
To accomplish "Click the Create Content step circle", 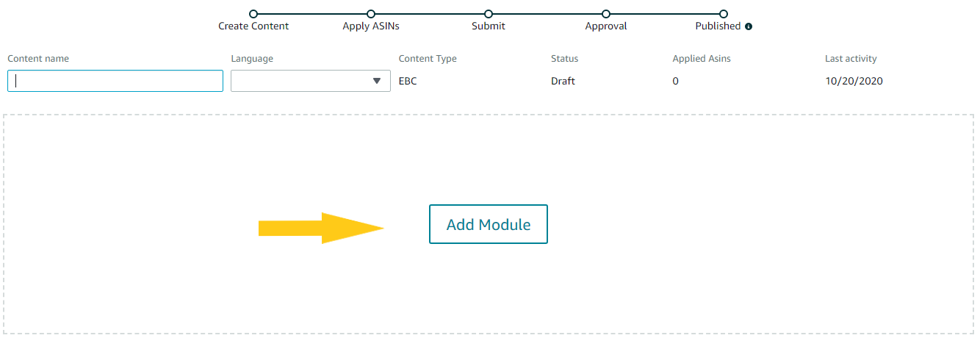I will coord(253,14).
